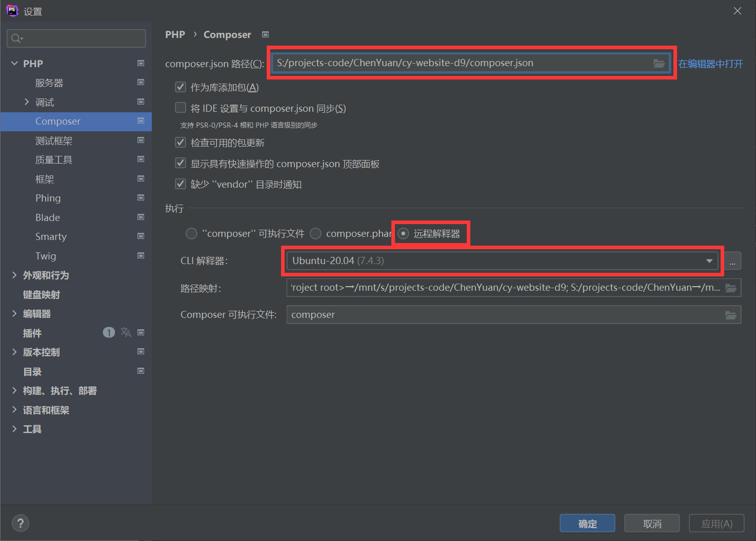Image resolution: width=756 pixels, height=541 pixels.
Task: Open Blade settings page
Action: [x=48, y=217]
